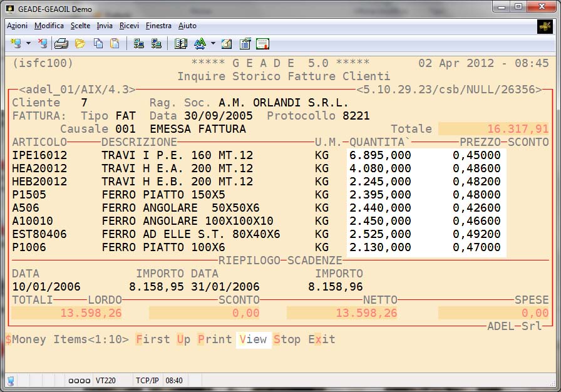Click the copy icon in toolbar
Screen dimensions: 561x392
click(x=98, y=43)
